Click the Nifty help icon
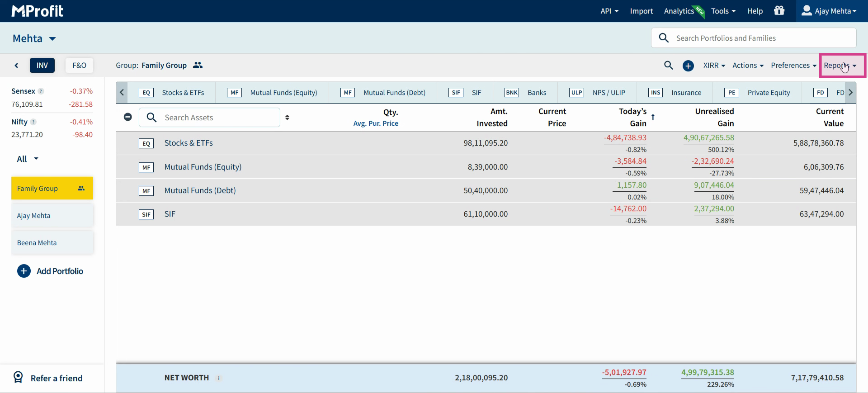The image size is (868, 393). [33, 122]
